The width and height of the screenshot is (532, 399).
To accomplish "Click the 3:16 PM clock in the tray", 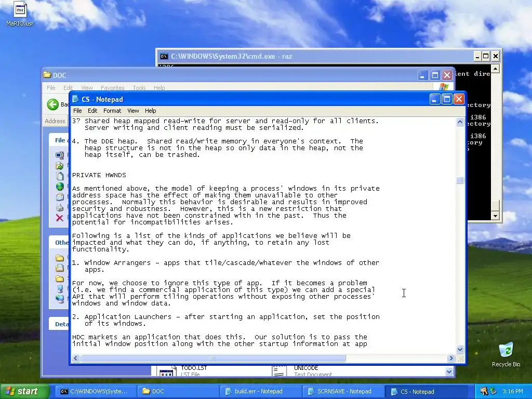I will pyautogui.click(x=513, y=391).
